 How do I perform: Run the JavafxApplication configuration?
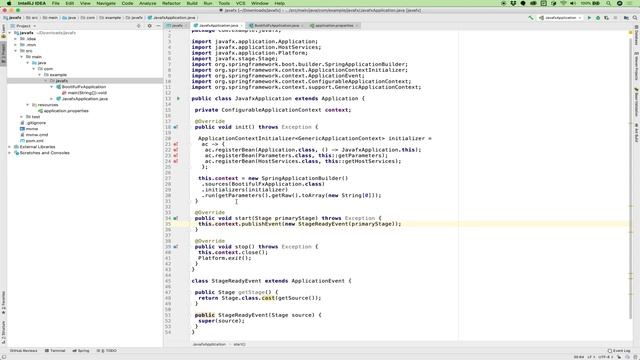click(x=589, y=18)
